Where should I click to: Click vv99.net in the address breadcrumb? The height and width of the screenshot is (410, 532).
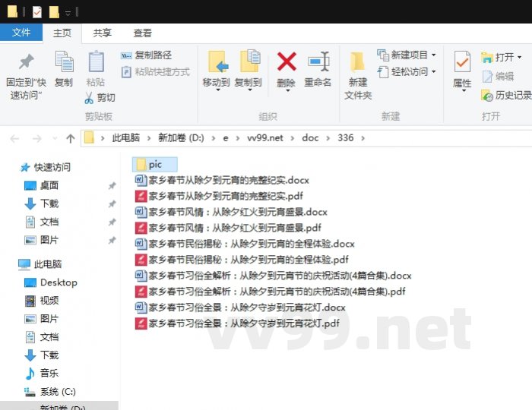(x=264, y=138)
